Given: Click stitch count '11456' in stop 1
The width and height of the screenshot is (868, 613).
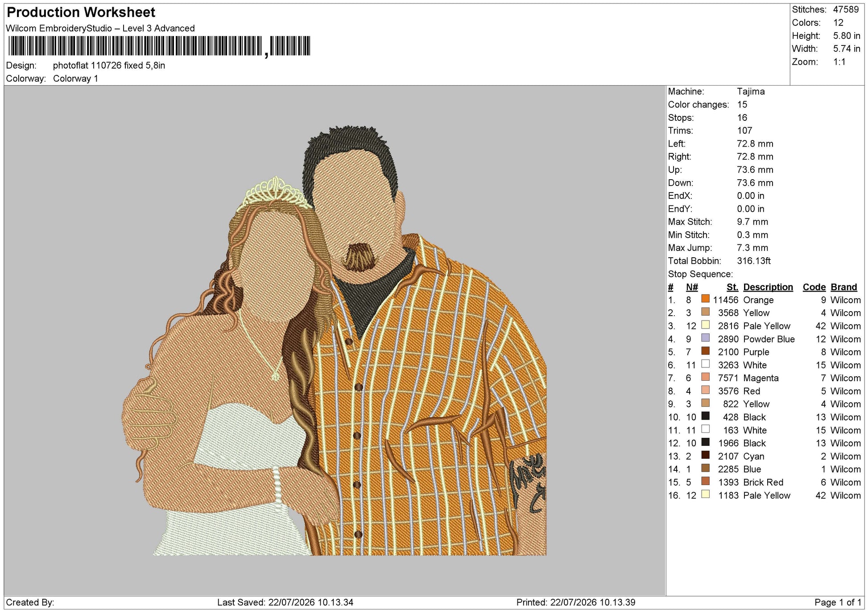Looking at the screenshot, I should (x=726, y=300).
